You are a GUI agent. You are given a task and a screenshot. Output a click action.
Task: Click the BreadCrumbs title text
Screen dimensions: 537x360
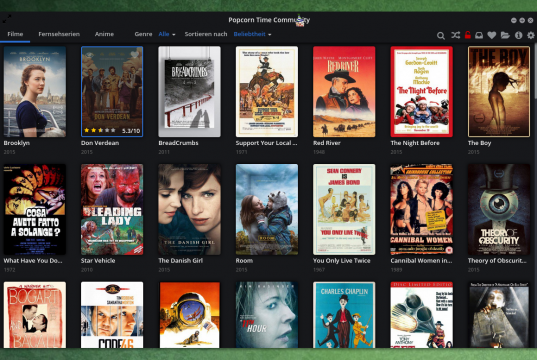(x=178, y=143)
